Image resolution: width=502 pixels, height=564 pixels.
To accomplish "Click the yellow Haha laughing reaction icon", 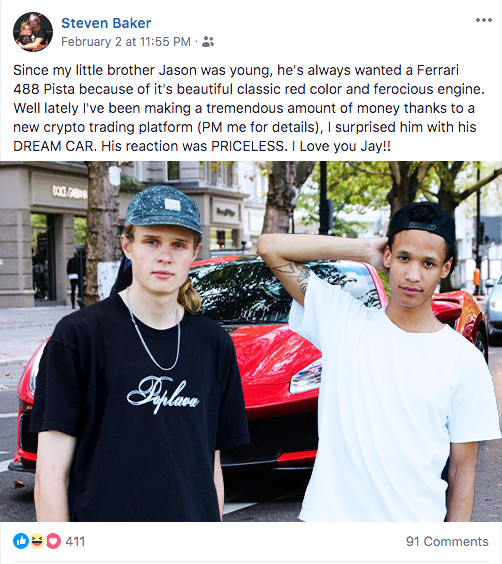I will [x=37, y=541].
